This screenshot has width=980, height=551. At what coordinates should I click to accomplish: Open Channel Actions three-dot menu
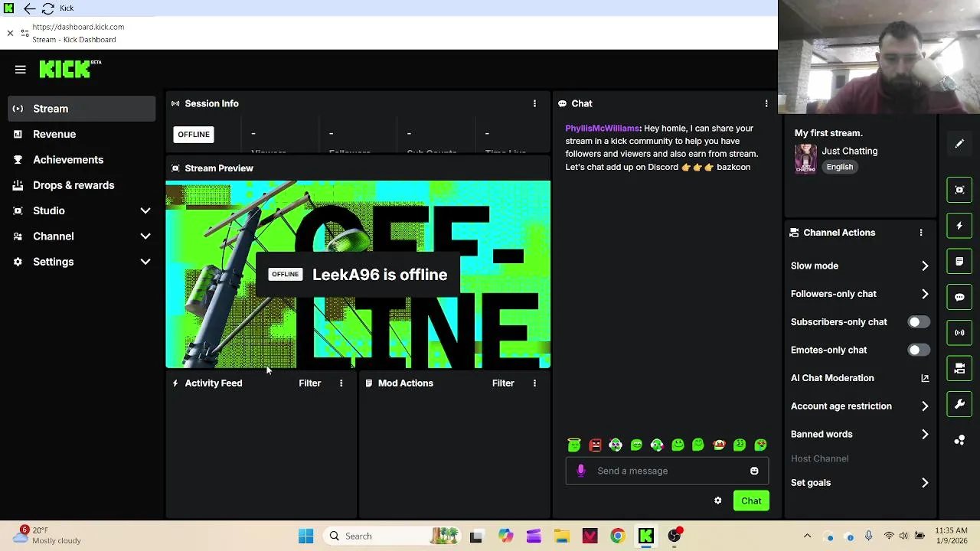pos(921,233)
